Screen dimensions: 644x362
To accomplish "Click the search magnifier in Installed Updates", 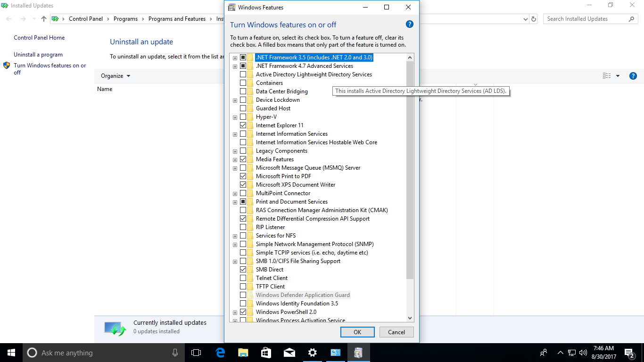I will (x=632, y=19).
